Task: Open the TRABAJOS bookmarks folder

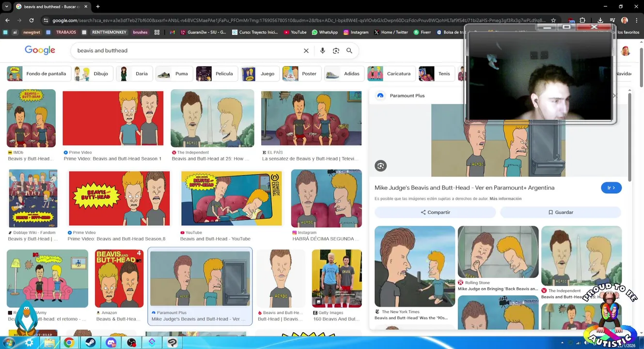Action: pyautogui.click(x=62, y=32)
